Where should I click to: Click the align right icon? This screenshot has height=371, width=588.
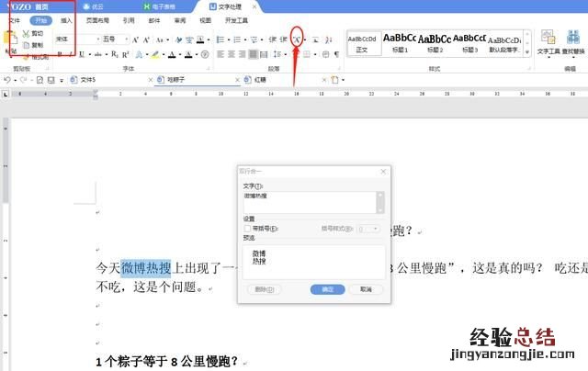pos(243,54)
